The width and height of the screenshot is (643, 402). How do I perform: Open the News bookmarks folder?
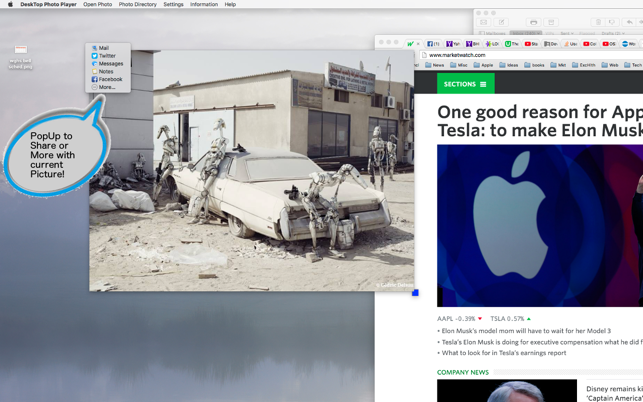click(435, 65)
